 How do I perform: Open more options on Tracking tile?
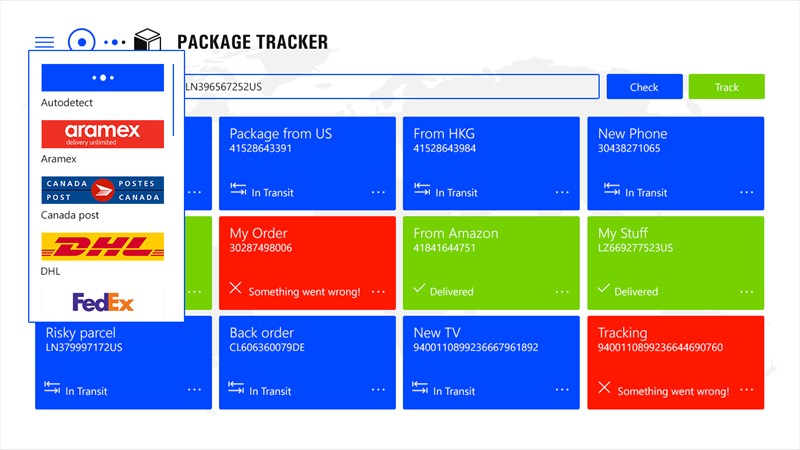coord(746,390)
